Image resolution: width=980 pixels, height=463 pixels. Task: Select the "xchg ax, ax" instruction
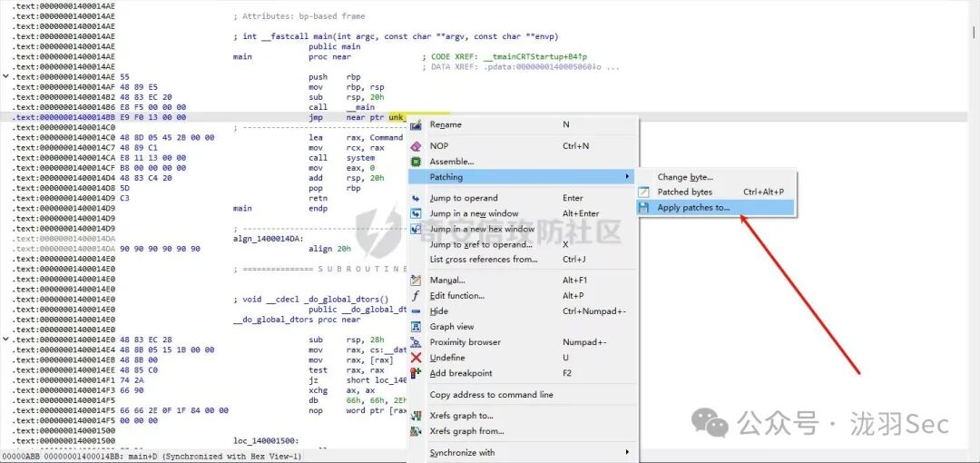coord(342,390)
